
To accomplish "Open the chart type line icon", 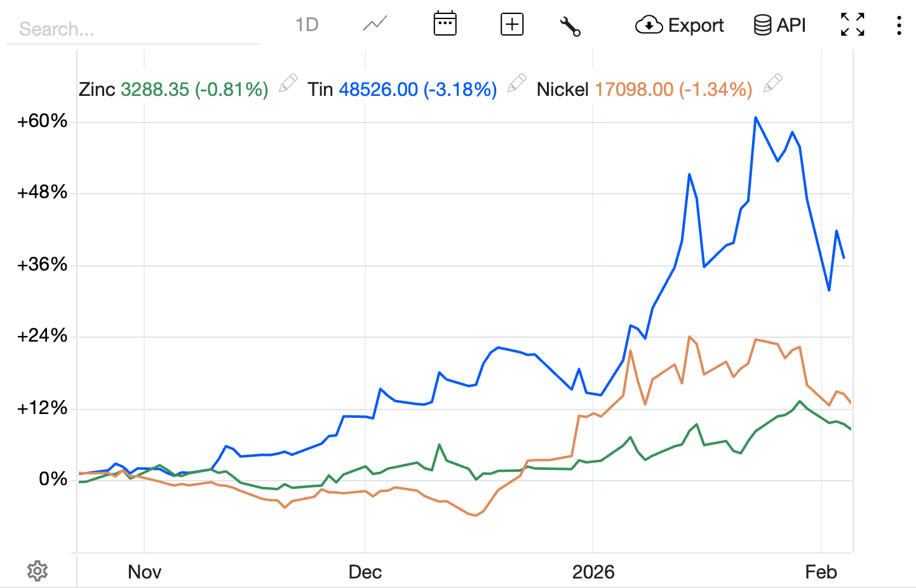I will pos(375,25).
